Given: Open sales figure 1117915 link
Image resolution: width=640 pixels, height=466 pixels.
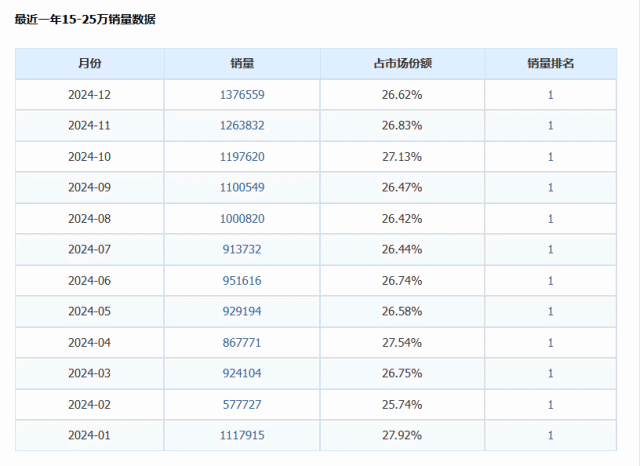Looking at the screenshot, I should pos(242,435).
